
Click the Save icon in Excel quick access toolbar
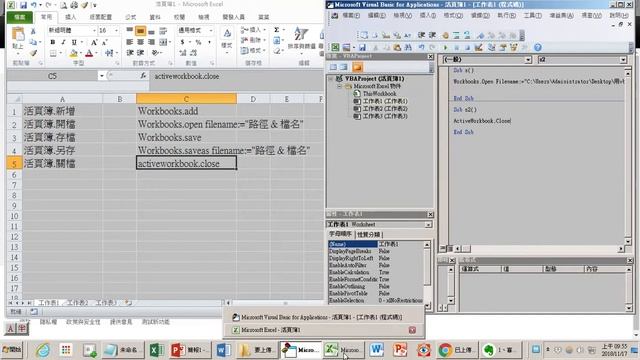[x=23, y=5]
